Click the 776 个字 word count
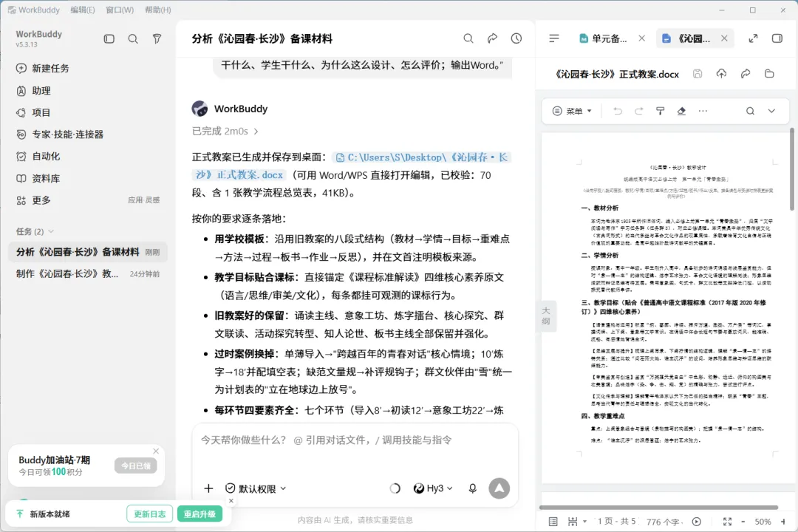798x532 pixels. click(x=663, y=522)
